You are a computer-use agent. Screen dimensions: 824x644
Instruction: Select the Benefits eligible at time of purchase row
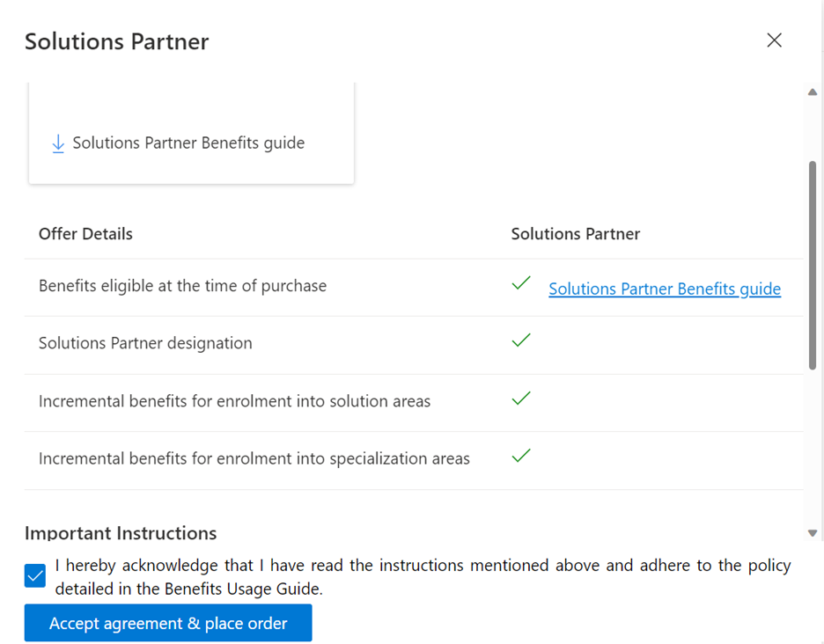(182, 286)
